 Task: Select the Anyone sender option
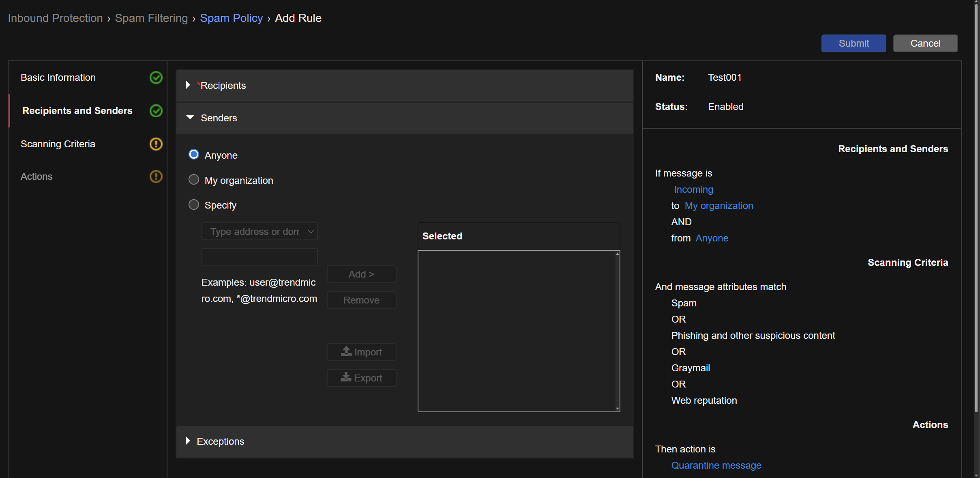tap(194, 155)
